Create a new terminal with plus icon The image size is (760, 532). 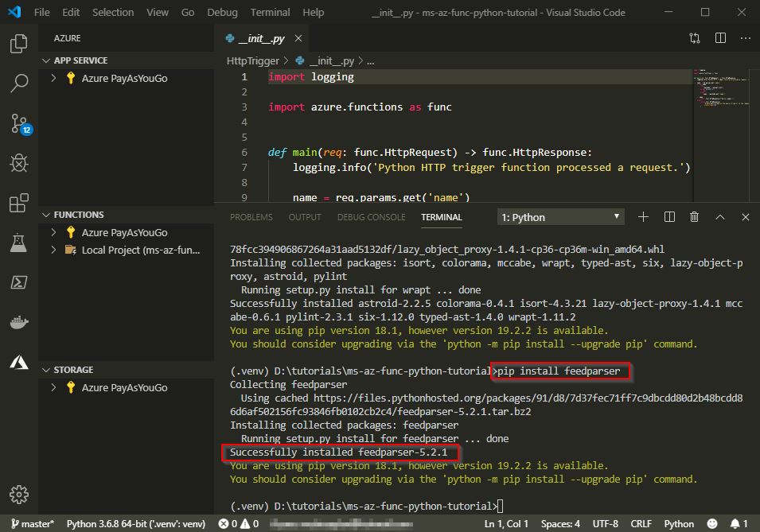click(643, 217)
